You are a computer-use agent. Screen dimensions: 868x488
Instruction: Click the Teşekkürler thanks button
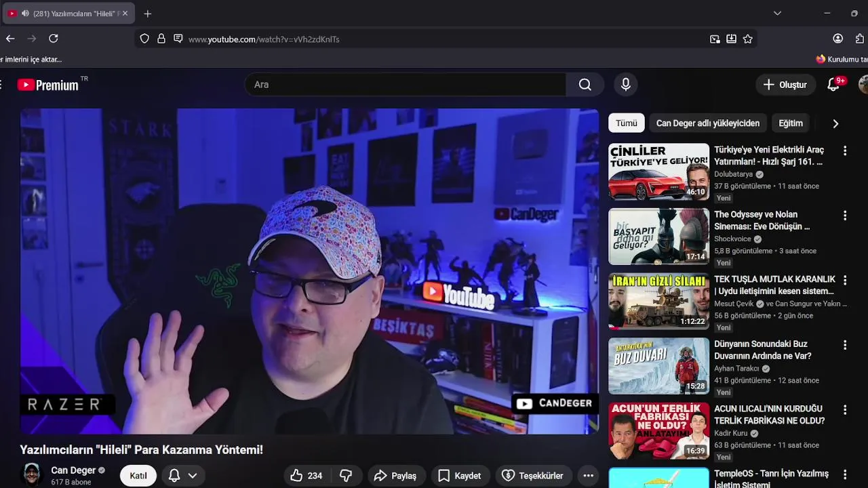tap(533, 476)
